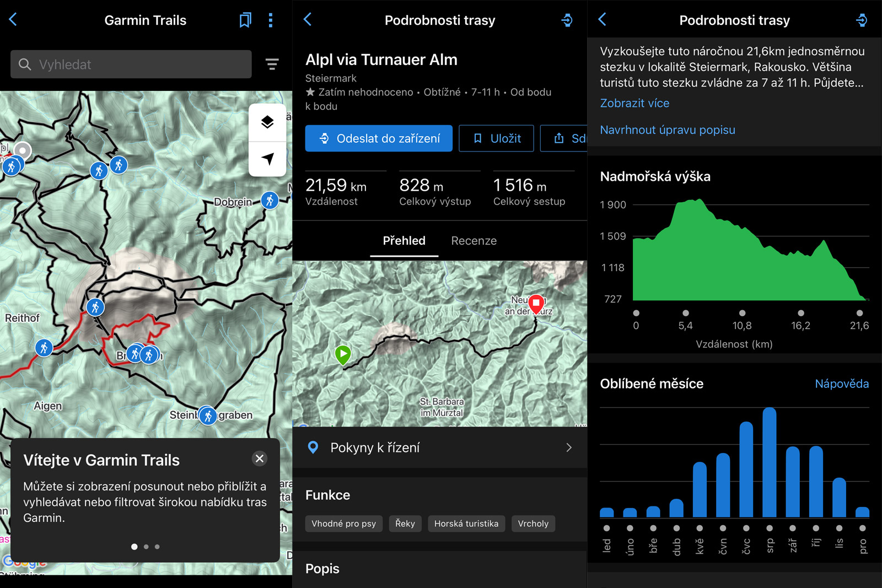882x588 pixels.
Task: Open saved trails bookmark icon
Action: click(245, 20)
